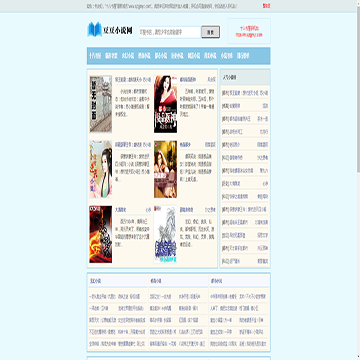Open the first item in the blue navigation bar
This screenshot has height=360, width=360.
pyautogui.click(x=95, y=56)
